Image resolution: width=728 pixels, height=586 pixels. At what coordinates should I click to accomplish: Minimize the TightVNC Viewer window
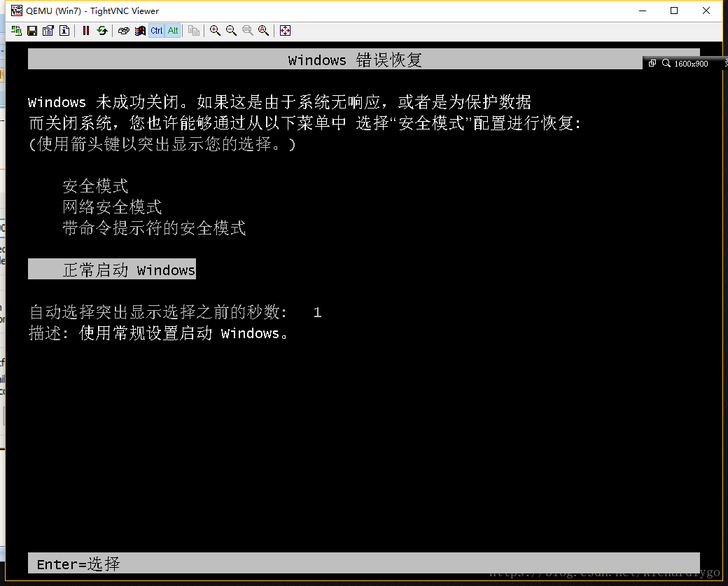click(643, 11)
